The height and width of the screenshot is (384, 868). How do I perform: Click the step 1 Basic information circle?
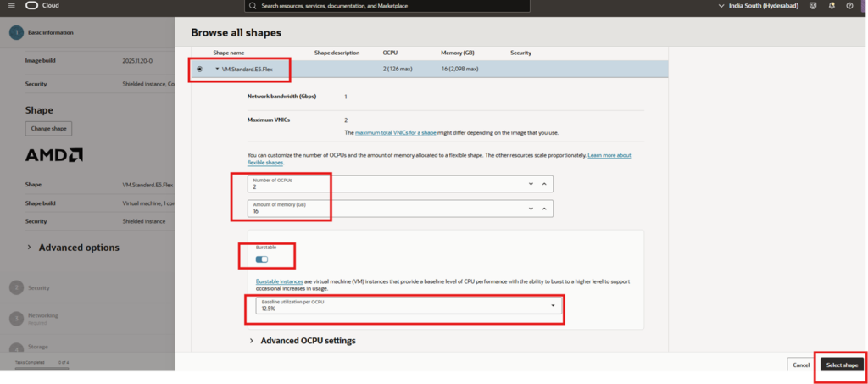click(x=15, y=32)
